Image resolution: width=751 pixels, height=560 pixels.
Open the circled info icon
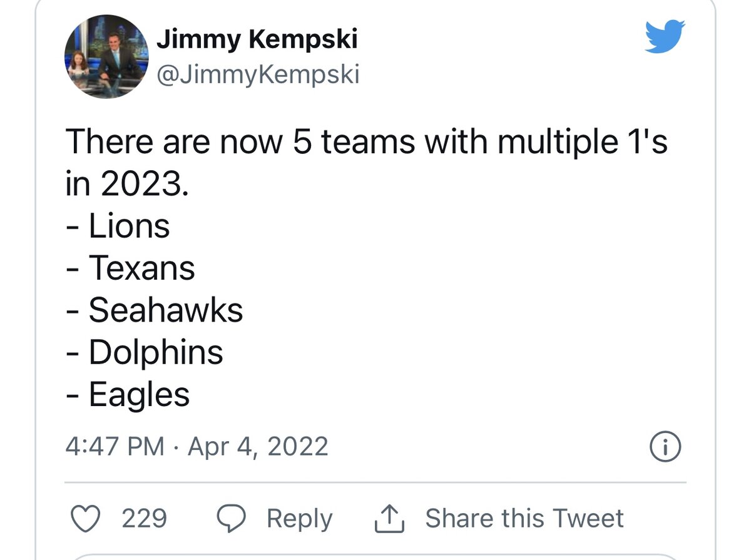tap(665, 447)
